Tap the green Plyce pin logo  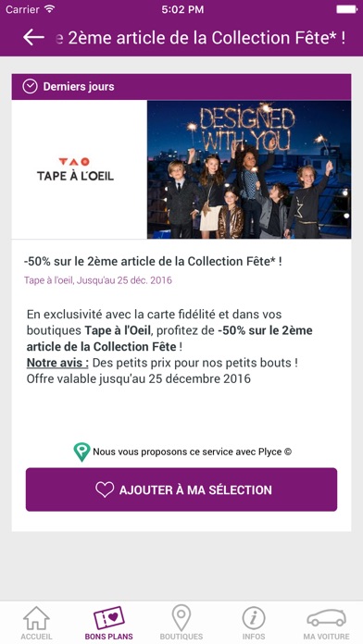click(81, 452)
